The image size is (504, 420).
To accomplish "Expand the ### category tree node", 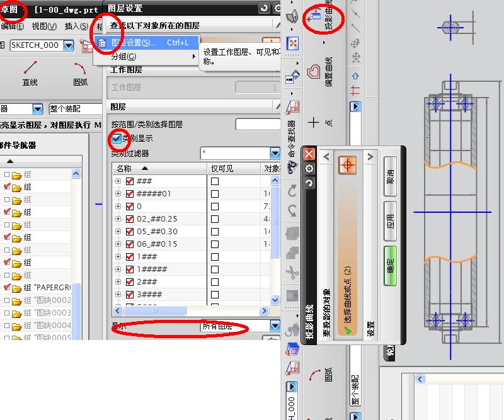I will (118, 181).
